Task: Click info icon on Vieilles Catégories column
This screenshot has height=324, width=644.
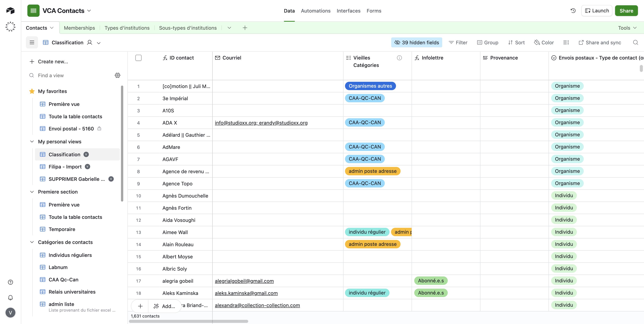Action: [x=399, y=58]
